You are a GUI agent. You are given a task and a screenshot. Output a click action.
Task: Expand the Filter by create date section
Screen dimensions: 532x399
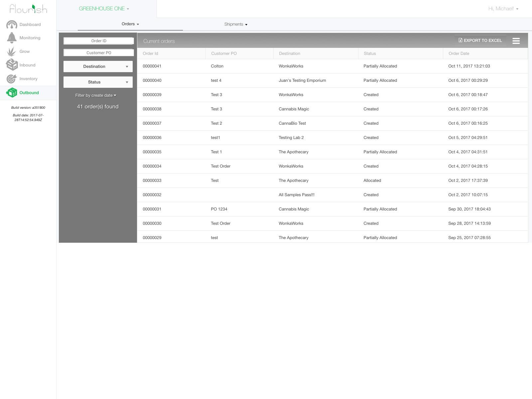pyautogui.click(x=95, y=95)
